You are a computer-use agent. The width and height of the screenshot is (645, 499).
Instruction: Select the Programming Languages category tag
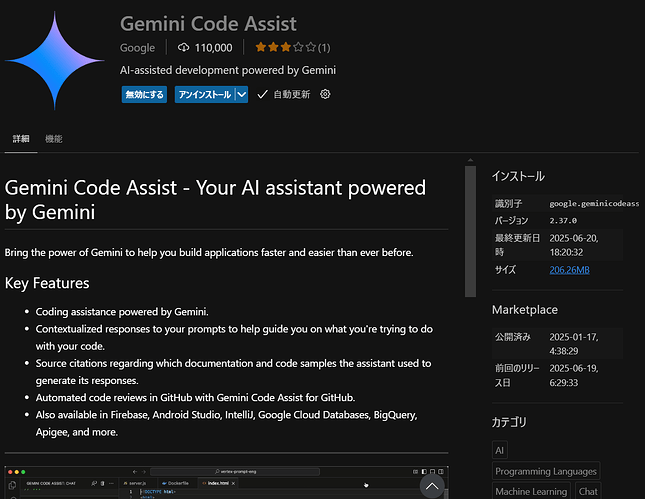546,471
